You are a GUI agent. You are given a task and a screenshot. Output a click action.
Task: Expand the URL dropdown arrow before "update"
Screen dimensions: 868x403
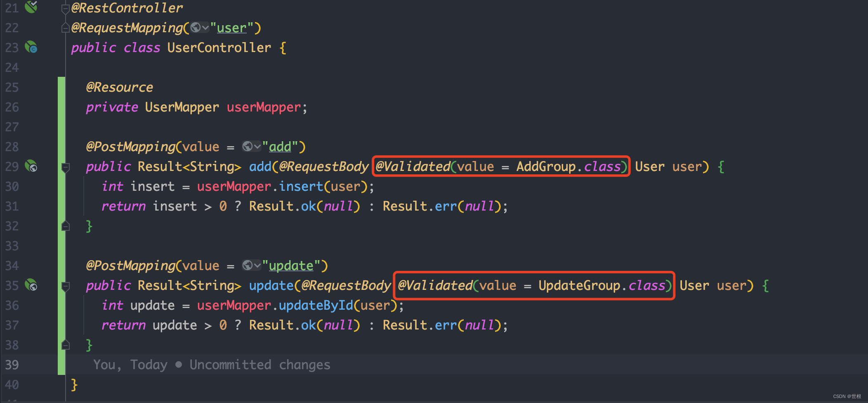point(257,266)
